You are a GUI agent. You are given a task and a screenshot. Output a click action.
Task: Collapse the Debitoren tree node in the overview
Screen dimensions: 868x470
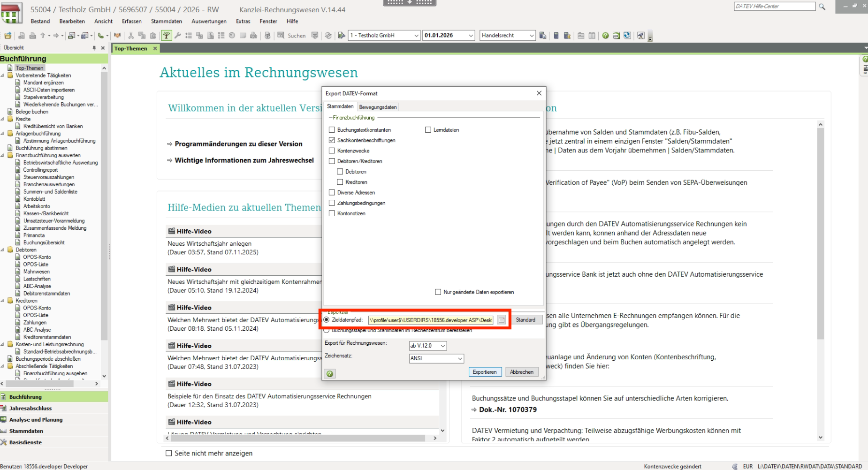pos(3,250)
